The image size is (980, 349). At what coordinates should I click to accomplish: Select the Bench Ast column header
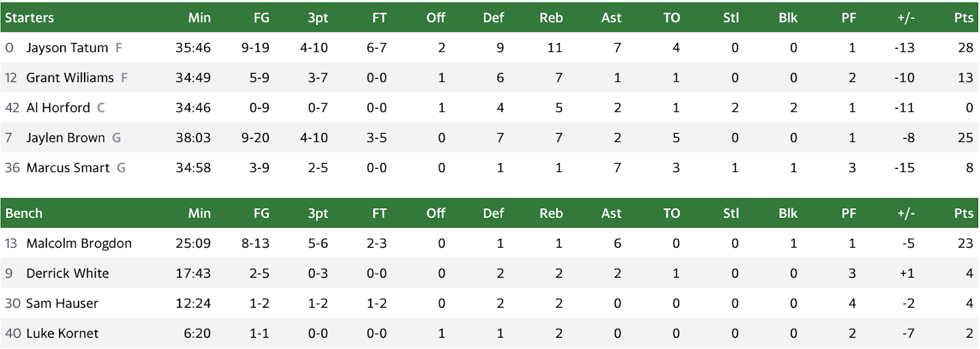(611, 213)
